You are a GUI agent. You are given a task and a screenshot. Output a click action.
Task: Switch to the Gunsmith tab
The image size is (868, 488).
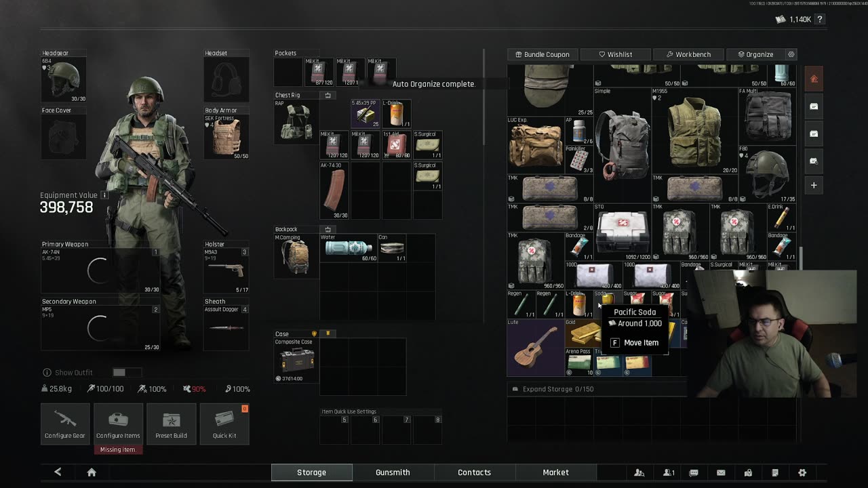click(x=393, y=472)
